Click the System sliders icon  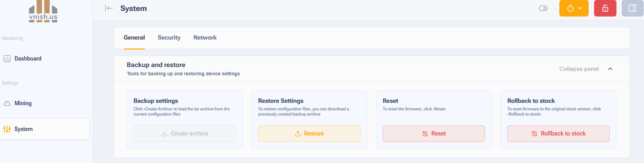click(x=7, y=129)
